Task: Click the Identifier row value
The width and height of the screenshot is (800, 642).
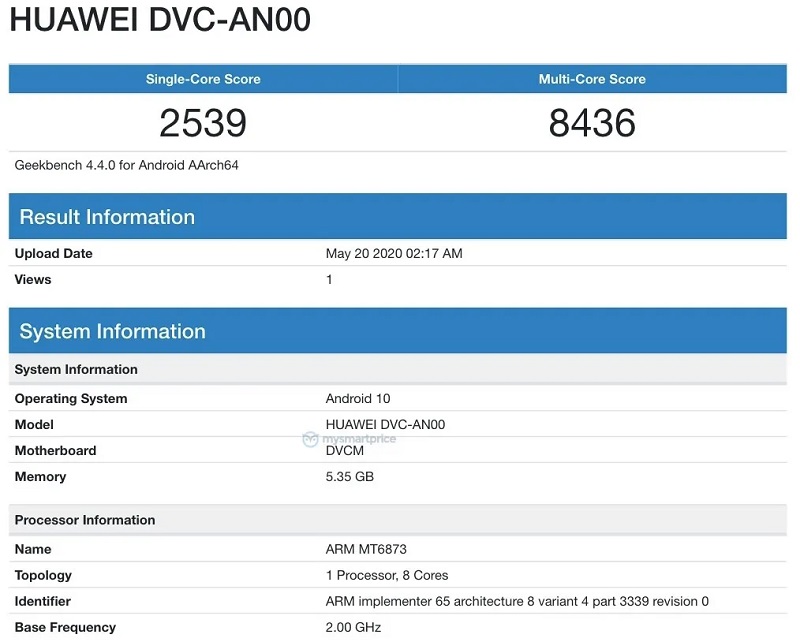Action: coord(516,601)
